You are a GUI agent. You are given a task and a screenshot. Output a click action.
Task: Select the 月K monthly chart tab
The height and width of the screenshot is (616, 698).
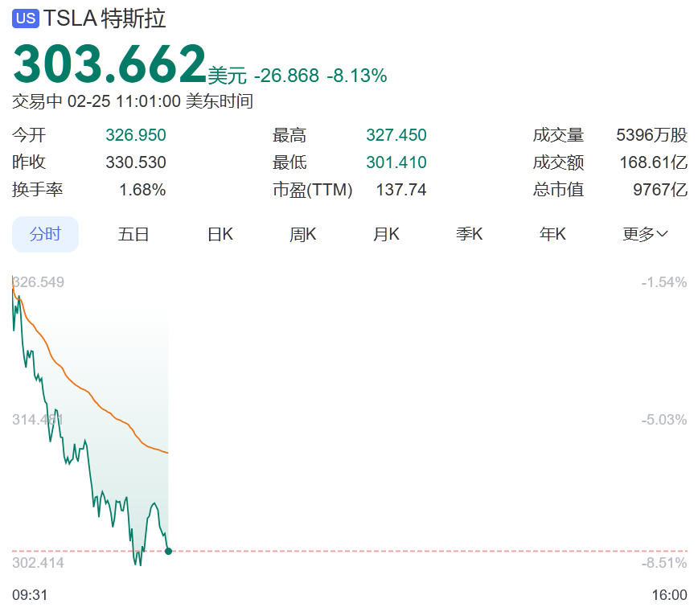[x=386, y=234]
